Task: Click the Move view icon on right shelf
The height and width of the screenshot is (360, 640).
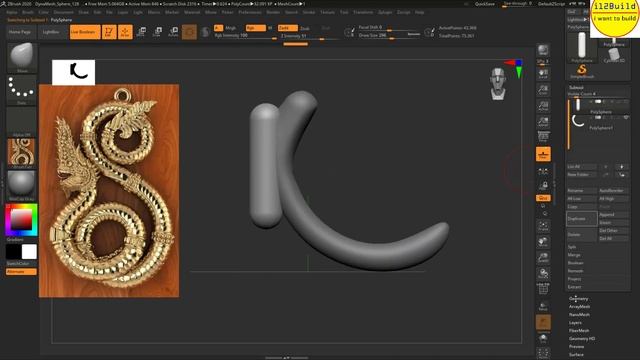Action: click(x=543, y=242)
